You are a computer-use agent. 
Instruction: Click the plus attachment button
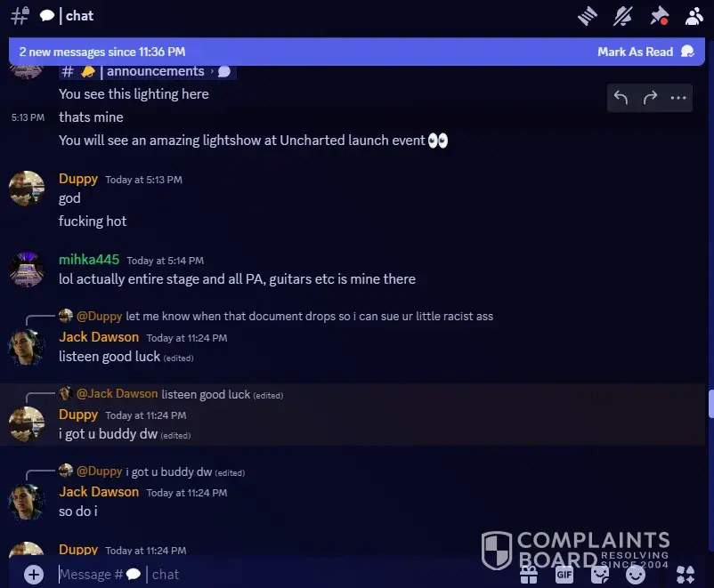[x=34, y=575]
